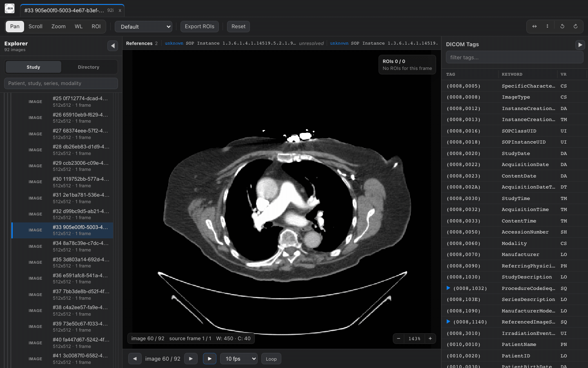Screen dimensions: 588x368
Task: Click the SeriesDescription tag row
Action: [514, 299]
